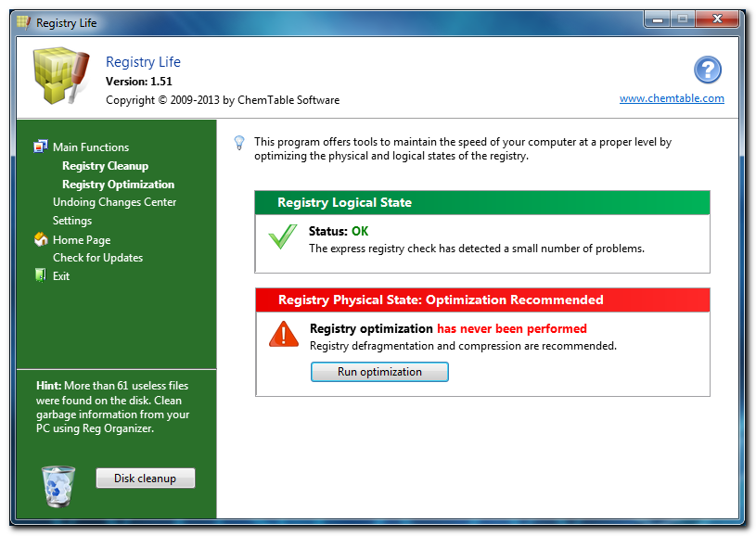Viewport: 756px width, 536px height.
Task: Click the Registry Life cube logo
Action: tap(60, 75)
